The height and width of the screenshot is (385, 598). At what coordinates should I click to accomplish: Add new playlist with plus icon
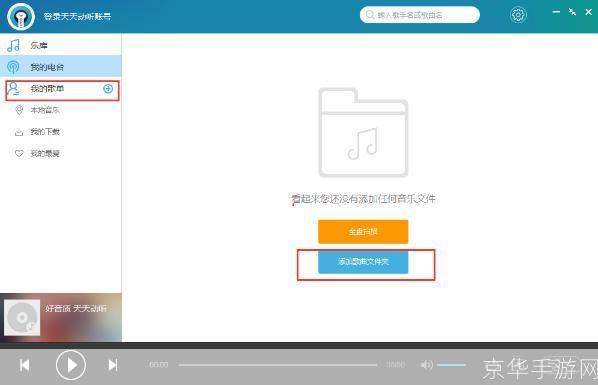click(x=108, y=89)
